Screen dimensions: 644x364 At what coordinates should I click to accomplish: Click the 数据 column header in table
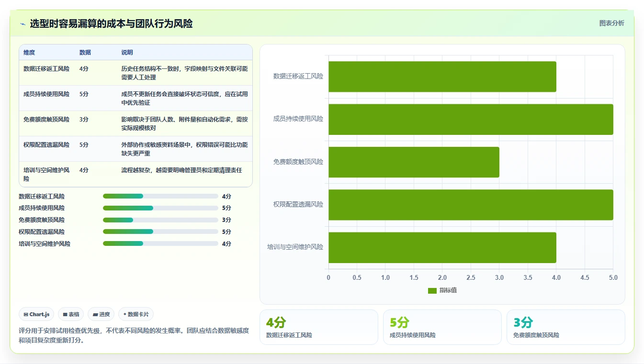point(85,52)
